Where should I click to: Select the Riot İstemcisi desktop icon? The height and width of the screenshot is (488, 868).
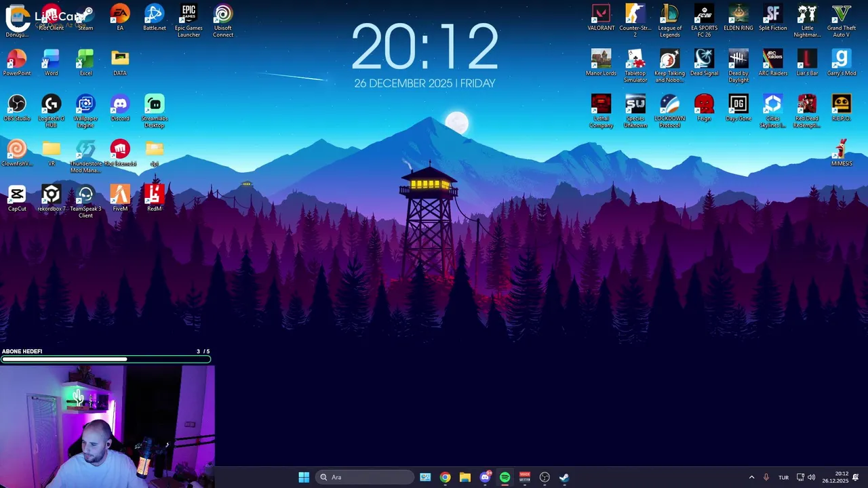coord(120,153)
